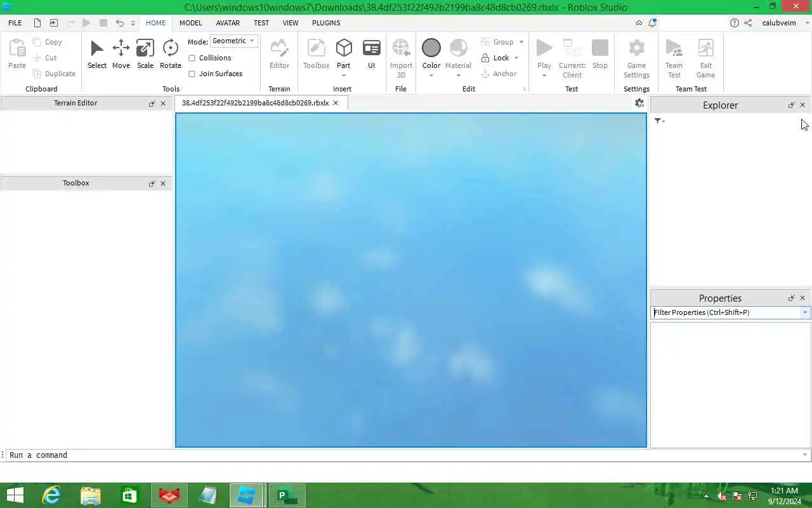Enable the Join Surfaces checkbox
Image resolution: width=812 pixels, height=508 pixels.
192,74
